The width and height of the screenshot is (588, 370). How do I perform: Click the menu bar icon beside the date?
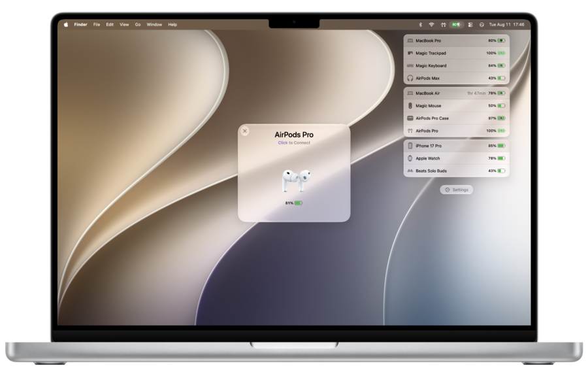pos(482,24)
